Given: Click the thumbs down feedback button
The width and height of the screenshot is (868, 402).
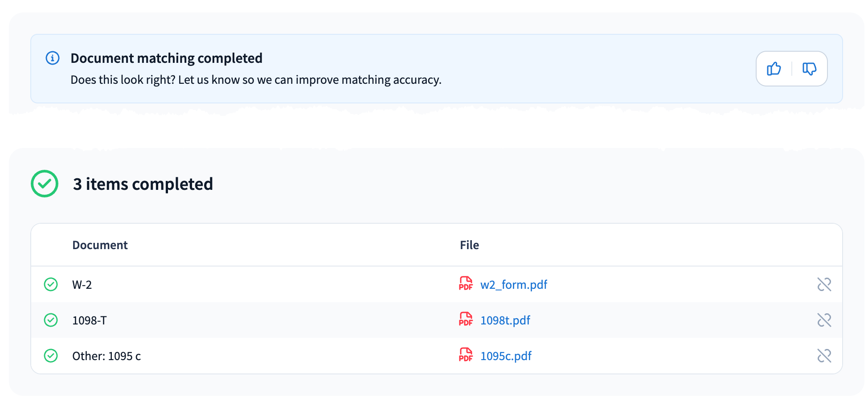Looking at the screenshot, I should (809, 69).
